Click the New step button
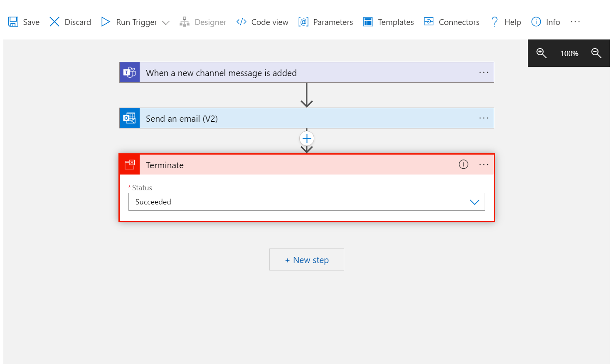616x364 pixels. [307, 259]
